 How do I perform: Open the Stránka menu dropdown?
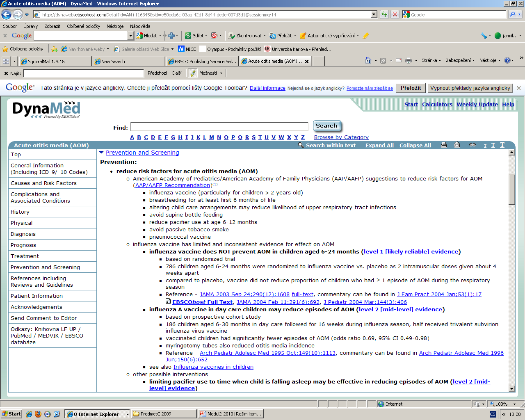pos(431,60)
